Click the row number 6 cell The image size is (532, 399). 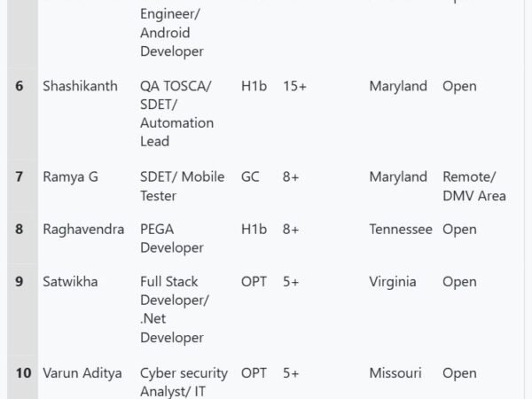pos(20,86)
